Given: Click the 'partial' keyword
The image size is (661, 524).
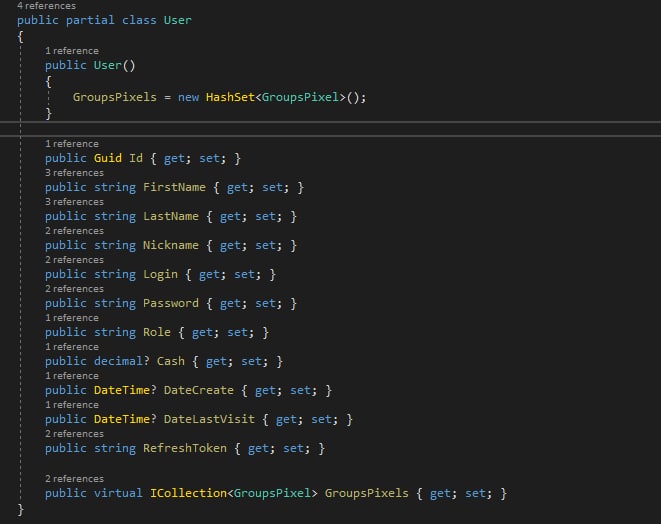Looking at the screenshot, I should (x=90, y=20).
